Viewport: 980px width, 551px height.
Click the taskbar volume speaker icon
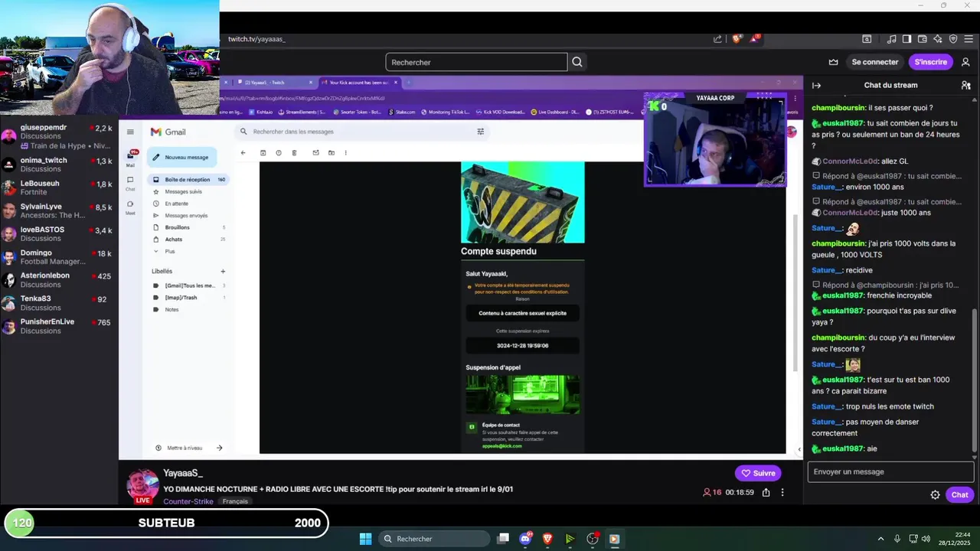click(926, 538)
